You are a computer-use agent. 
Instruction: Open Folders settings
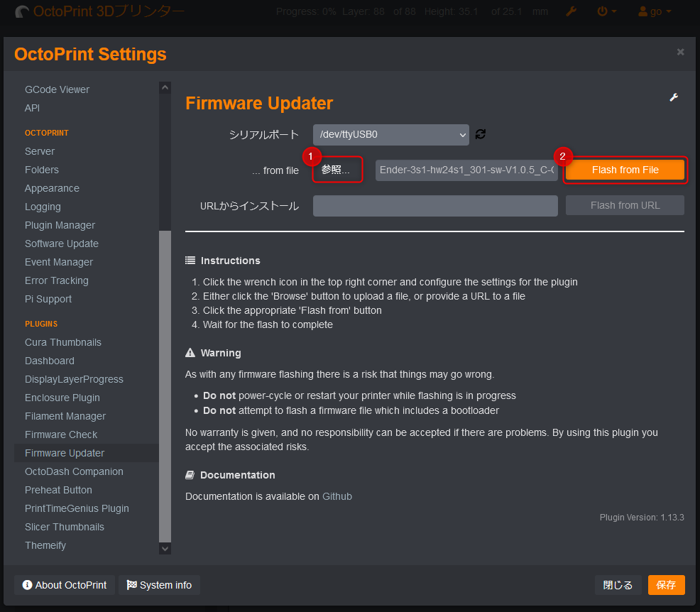(x=42, y=170)
